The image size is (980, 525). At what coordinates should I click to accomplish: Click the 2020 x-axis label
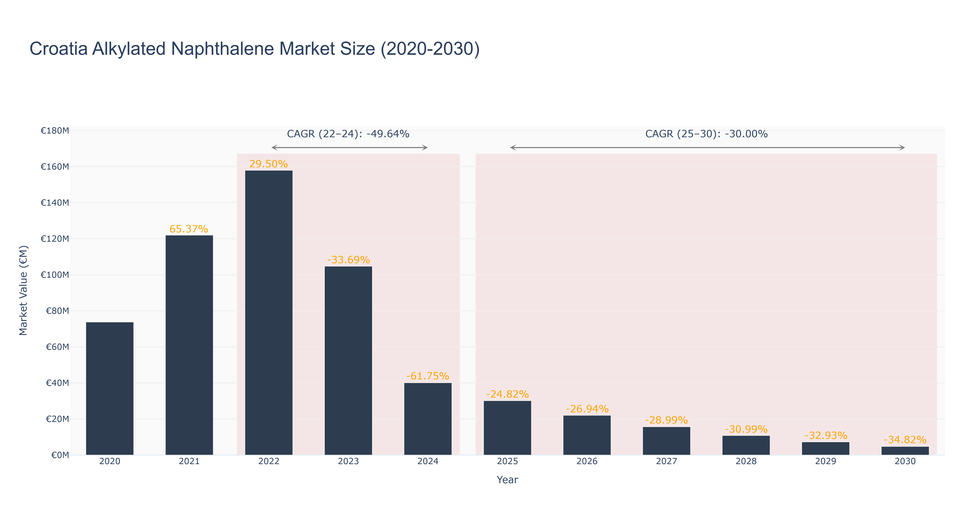tap(110, 461)
